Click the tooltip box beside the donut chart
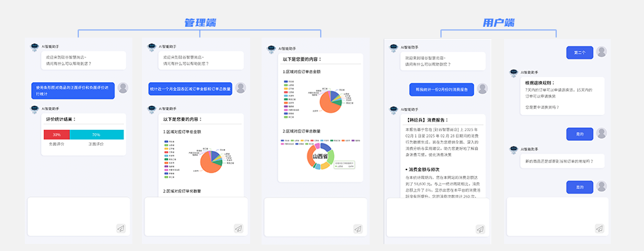 [x=344, y=164]
